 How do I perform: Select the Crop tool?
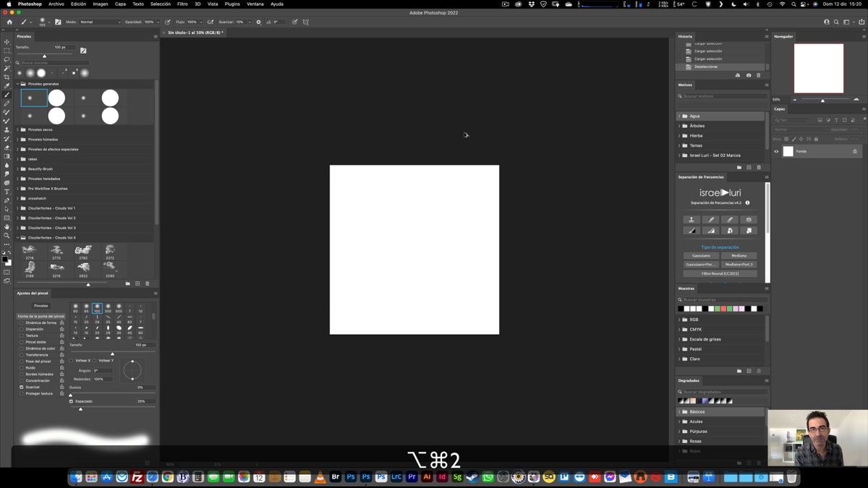(x=7, y=77)
